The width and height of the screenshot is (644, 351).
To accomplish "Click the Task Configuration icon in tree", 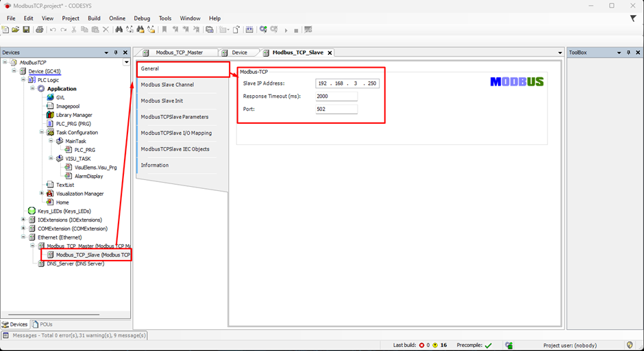I will click(50, 133).
